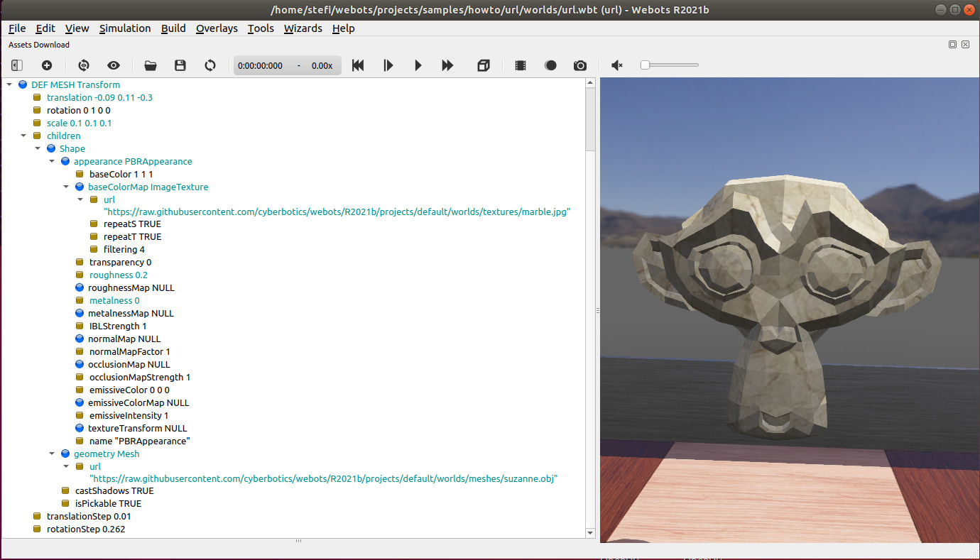Viewport: 980px width, 560px height.
Task: Open the Overlays menu
Action: pos(217,28)
